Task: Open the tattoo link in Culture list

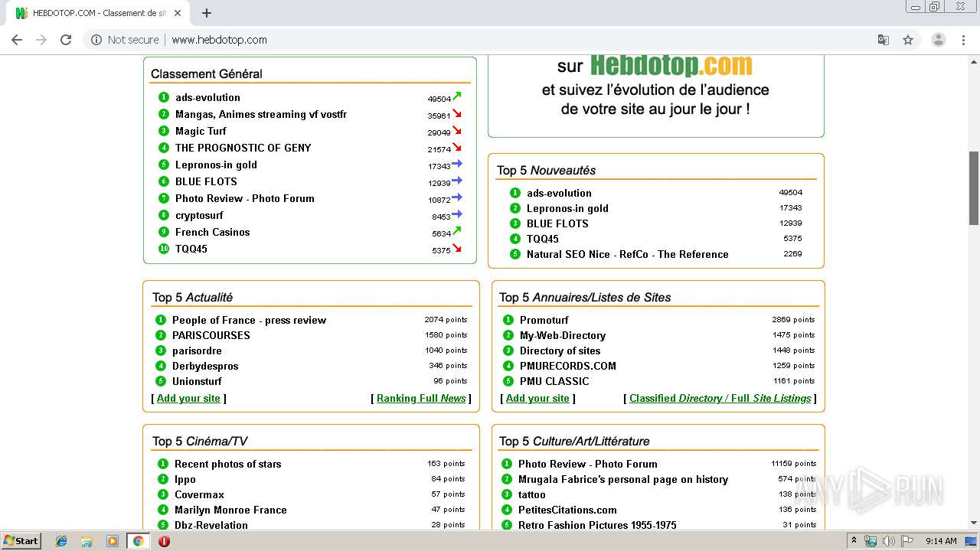Action: click(532, 494)
